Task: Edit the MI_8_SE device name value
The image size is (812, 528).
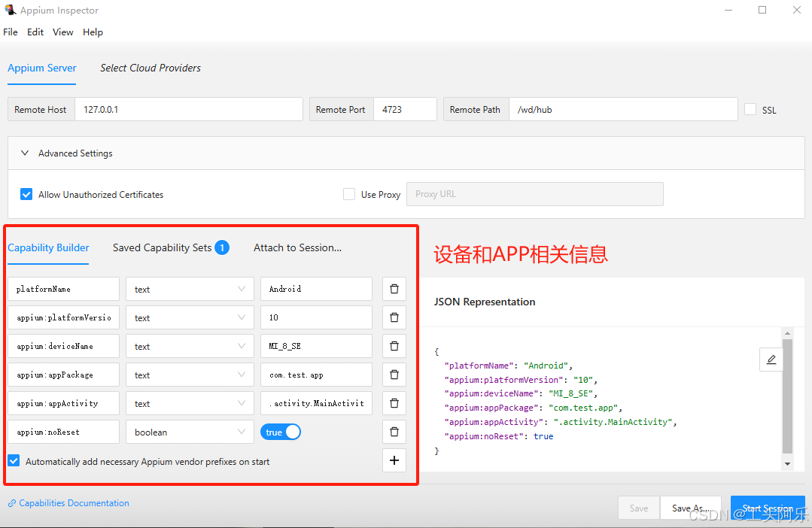Action: coord(316,346)
